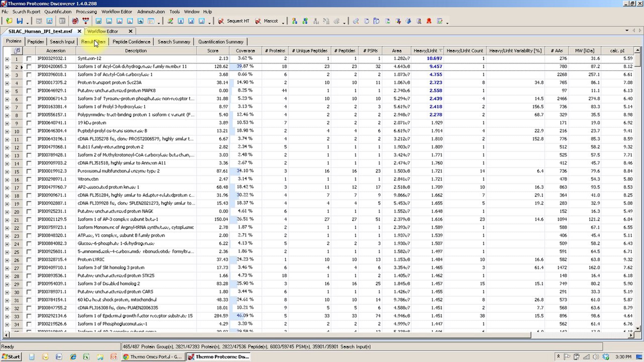Expand row 4 Sec23A details
644x362 pixels.
point(7,83)
